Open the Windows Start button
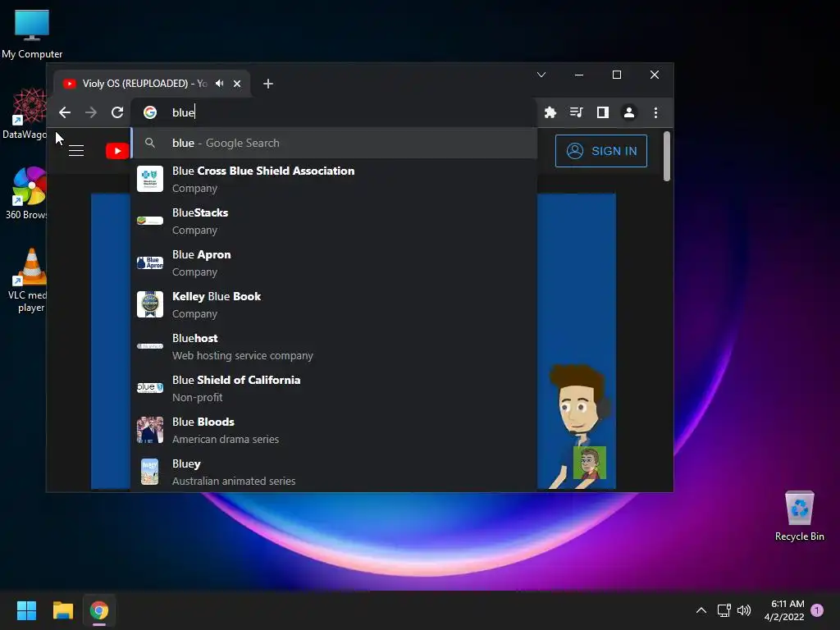 [27, 610]
